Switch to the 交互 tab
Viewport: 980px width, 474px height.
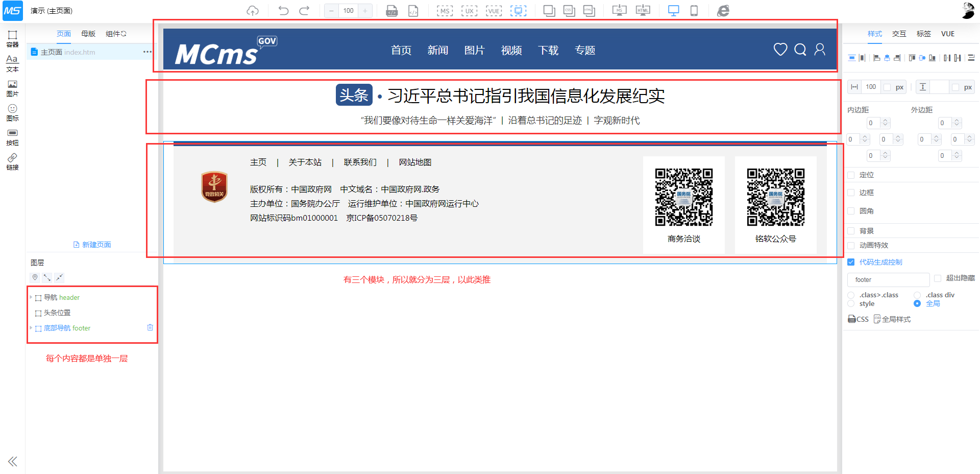click(899, 34)
